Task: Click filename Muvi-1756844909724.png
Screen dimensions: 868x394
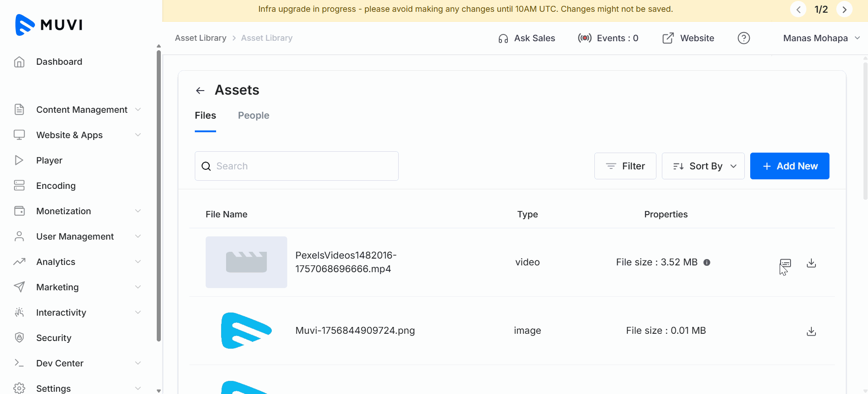Action: (355, 331)
